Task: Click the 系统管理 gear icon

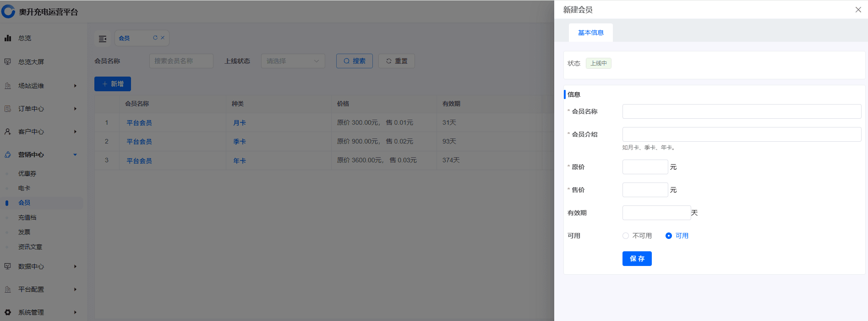Action: click(x=8, y=312)
